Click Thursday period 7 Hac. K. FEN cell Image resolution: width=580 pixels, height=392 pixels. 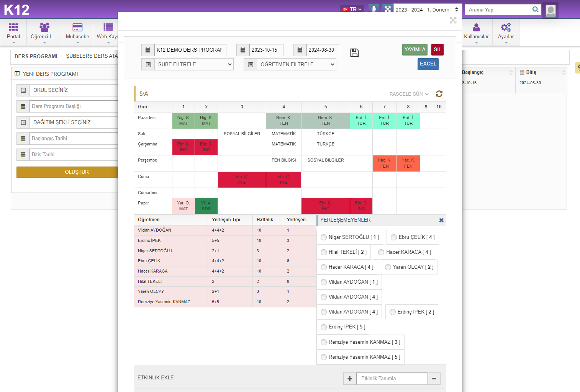[384, 163]
